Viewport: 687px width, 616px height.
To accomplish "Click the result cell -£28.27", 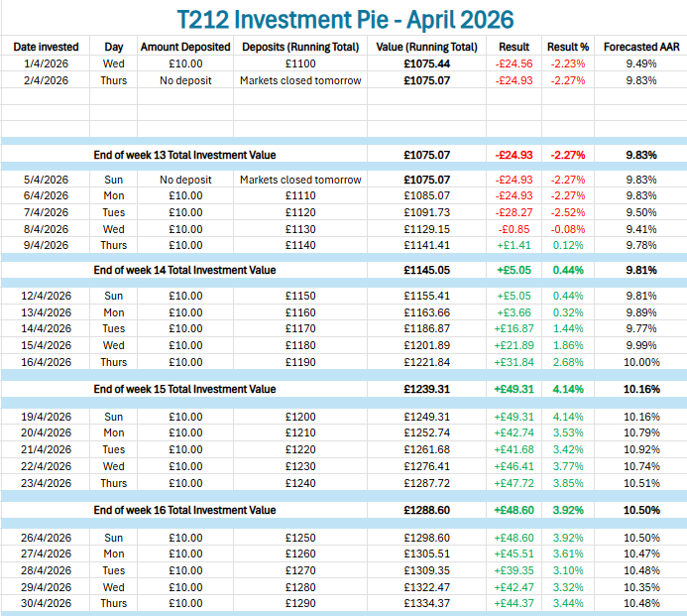I will coord(514,212).
